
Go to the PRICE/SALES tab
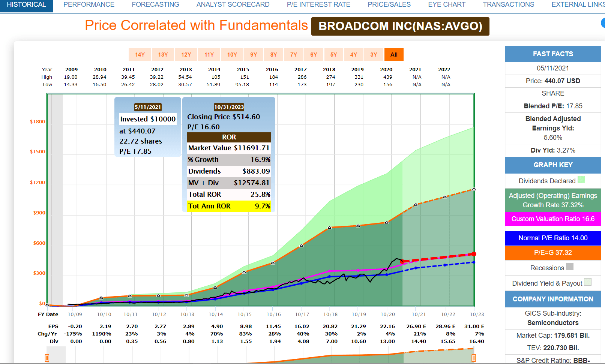tap(389, 5)
